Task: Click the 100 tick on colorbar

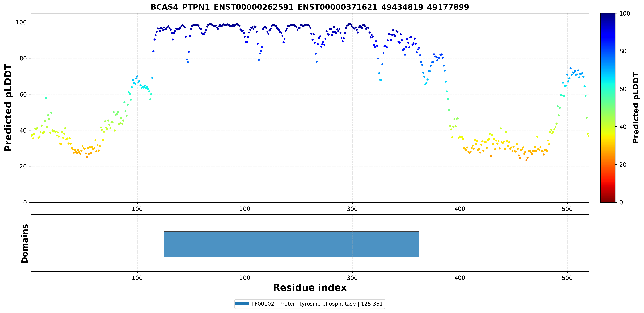Action: point(624,14)
